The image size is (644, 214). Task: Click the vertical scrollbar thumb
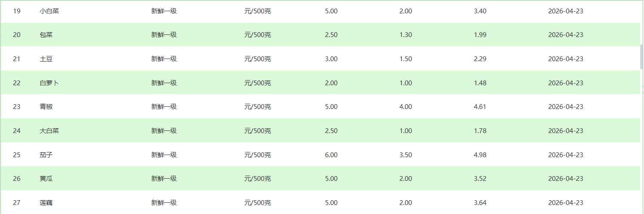click(641, 56)
